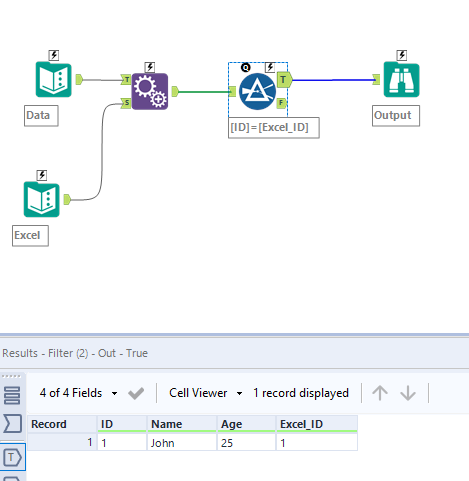Image resolution: width=469 pixels, height=481 pixels.
Task: Click the Record column header
Action: (x=62, y=424)
